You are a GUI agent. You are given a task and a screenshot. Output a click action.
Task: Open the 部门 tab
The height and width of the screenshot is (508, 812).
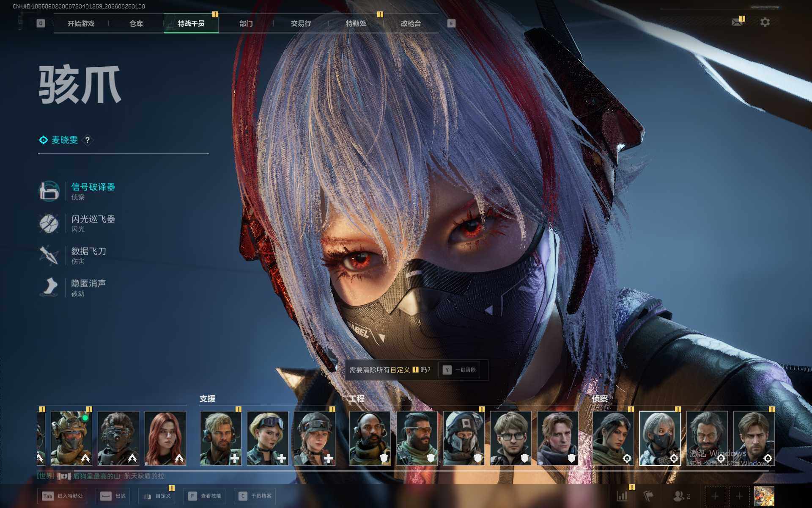[x=246, y=23]
